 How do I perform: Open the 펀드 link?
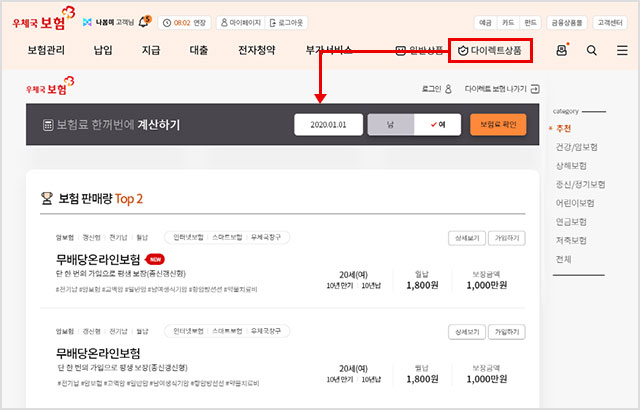coord(530,23)
